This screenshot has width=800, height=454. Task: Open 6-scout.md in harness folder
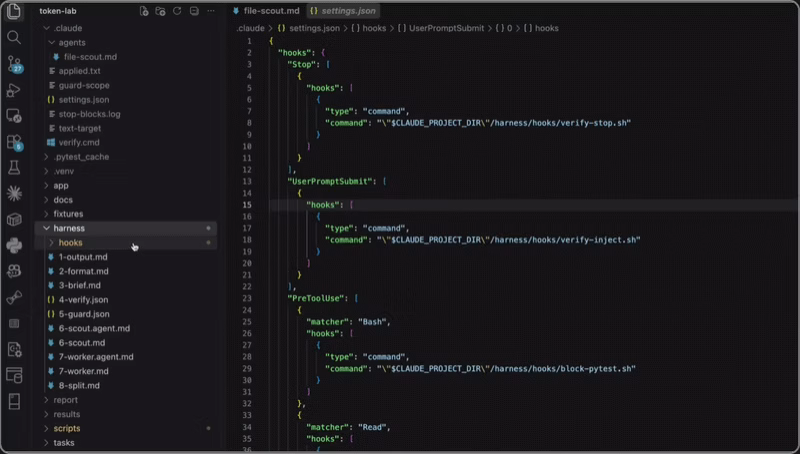(82, 342)
